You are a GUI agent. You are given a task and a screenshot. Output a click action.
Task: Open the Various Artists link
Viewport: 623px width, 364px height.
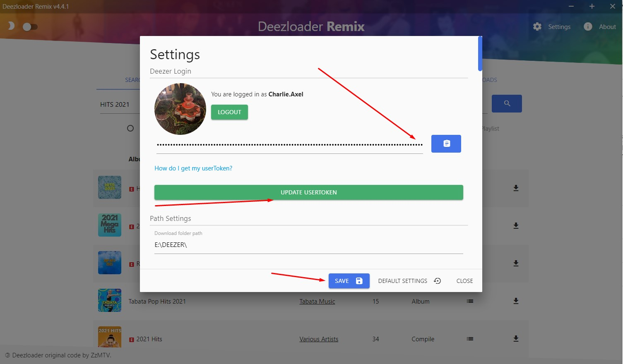[x=319, y=339]
